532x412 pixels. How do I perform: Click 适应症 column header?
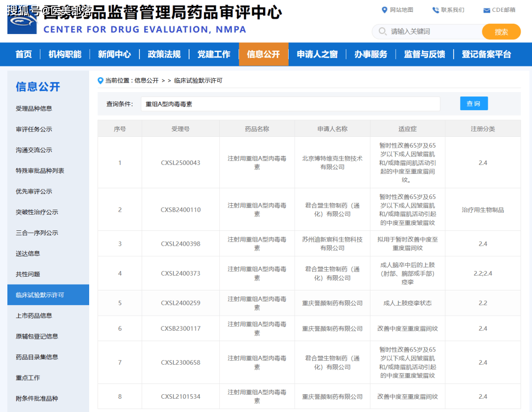point(407,129)
